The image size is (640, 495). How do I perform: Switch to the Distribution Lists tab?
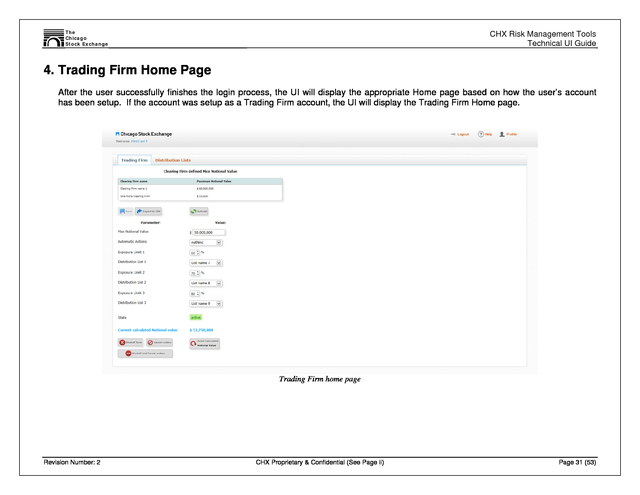pyautogui.click(x=173, y=160)
